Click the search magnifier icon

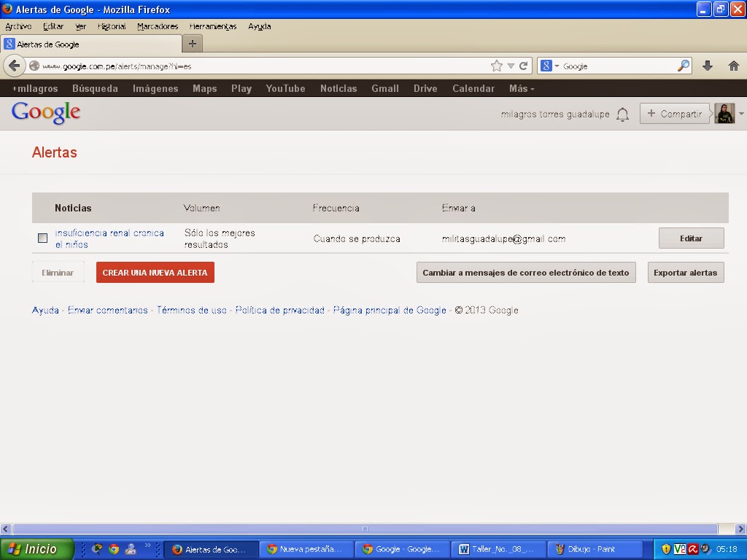[683, 66]
